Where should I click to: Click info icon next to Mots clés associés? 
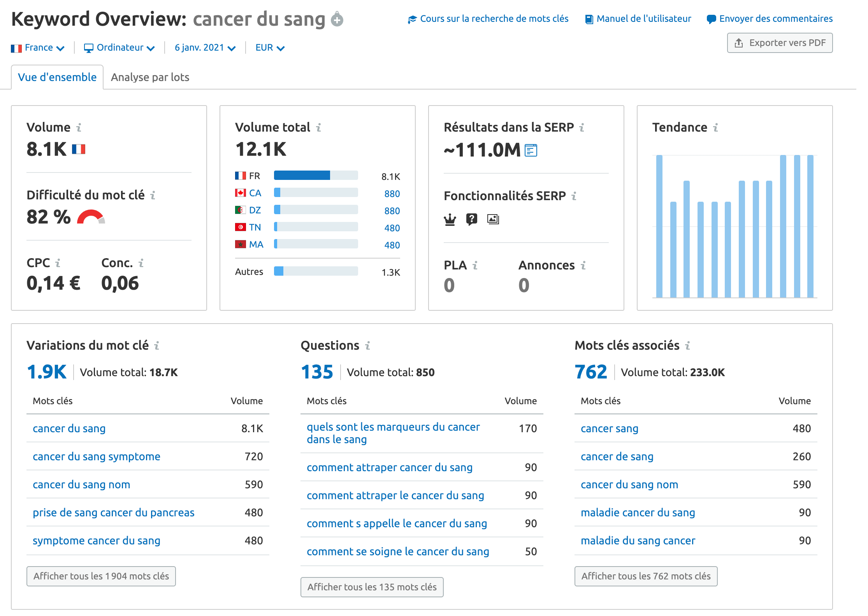click(x=688, y=346)
